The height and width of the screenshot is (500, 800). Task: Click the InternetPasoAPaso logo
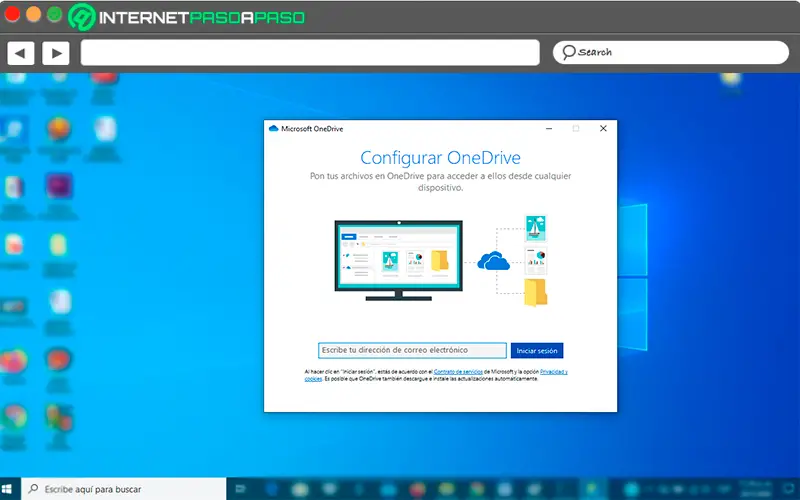point(187,17)
